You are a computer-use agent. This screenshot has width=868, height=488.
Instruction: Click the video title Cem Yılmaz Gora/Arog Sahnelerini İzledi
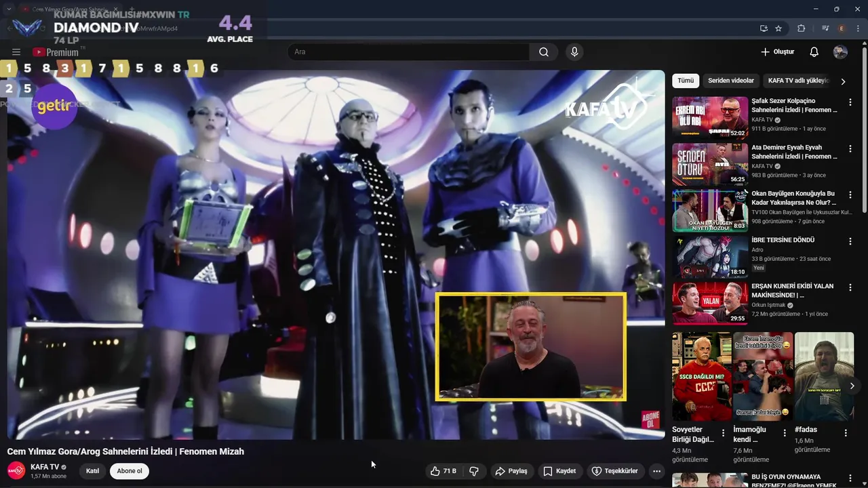[125, 451]
